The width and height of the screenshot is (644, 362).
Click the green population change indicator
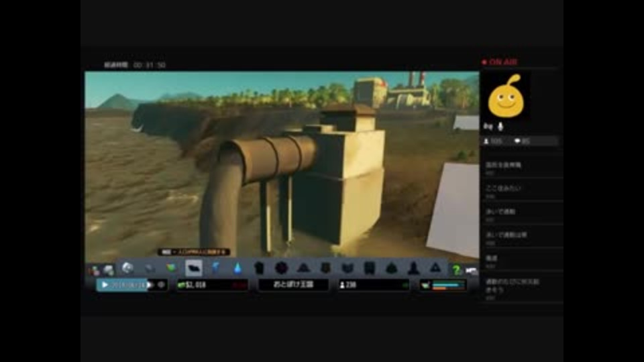pos(405,285)
